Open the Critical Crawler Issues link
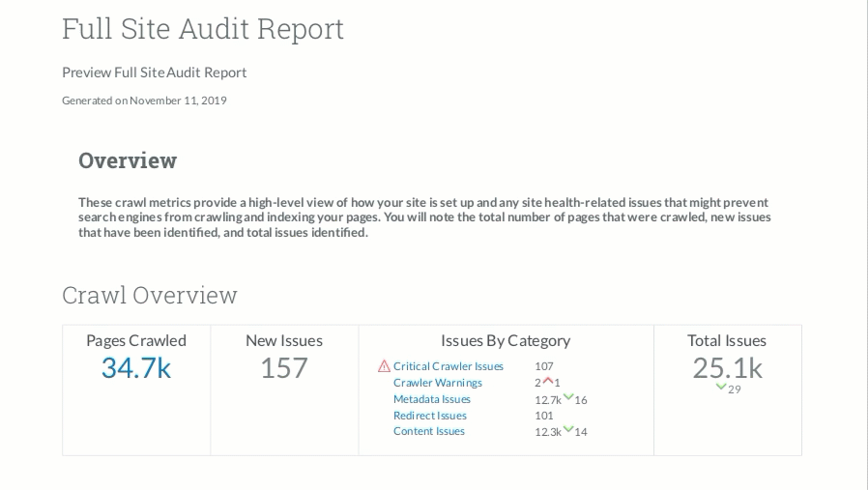The image size is (868, 490). pos(448,366)
